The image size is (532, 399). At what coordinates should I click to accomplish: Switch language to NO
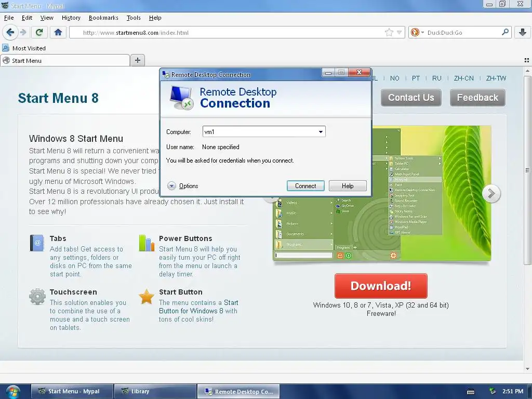pos(395,78)
